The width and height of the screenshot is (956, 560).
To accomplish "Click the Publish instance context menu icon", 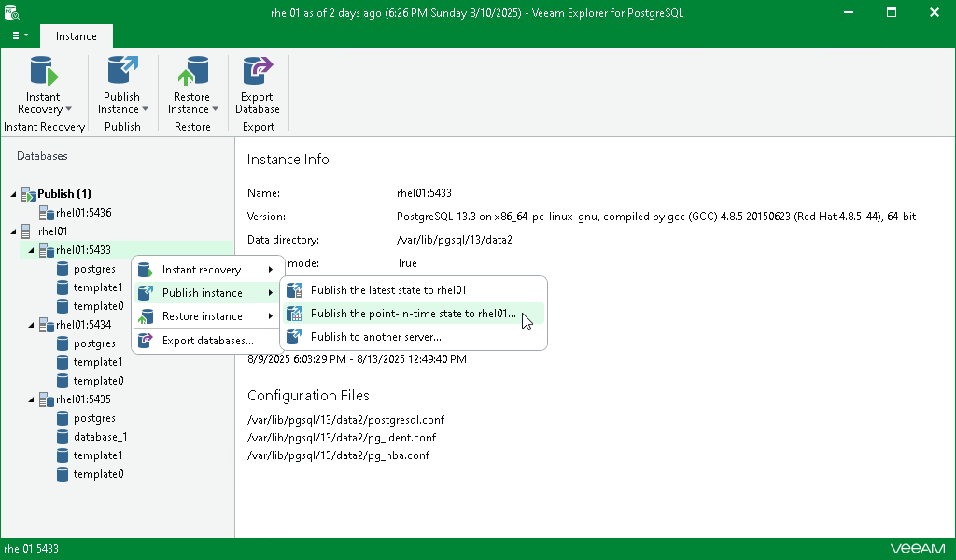I will pyautogui.click(x=145, y=293).
